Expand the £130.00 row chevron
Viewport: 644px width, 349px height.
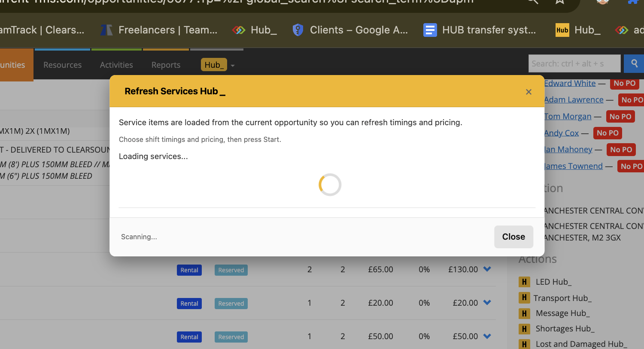(x=487, y=269)
